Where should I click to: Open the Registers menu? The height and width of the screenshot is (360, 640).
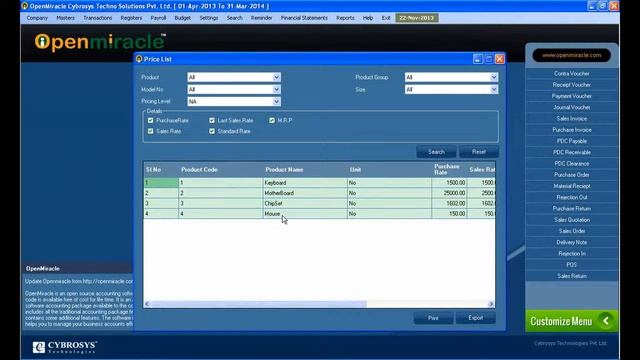(131, 18)
